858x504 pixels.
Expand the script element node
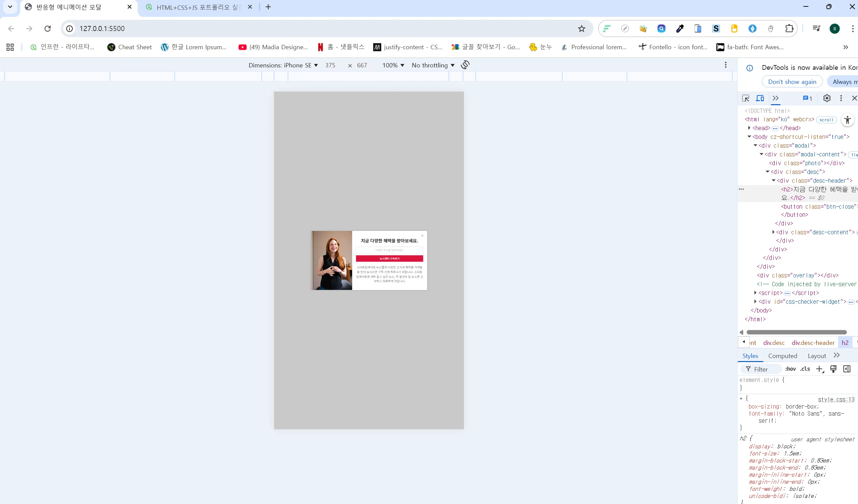coord(755,293)
